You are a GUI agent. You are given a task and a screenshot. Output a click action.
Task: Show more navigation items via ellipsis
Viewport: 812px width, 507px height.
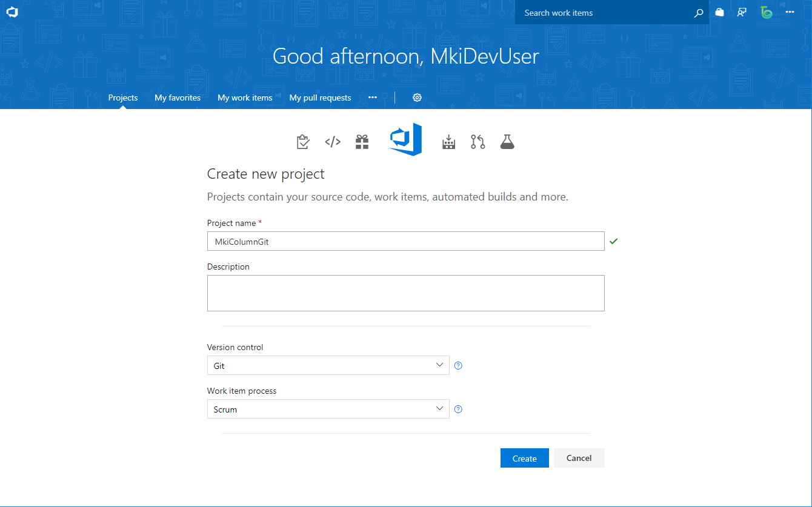373,98
